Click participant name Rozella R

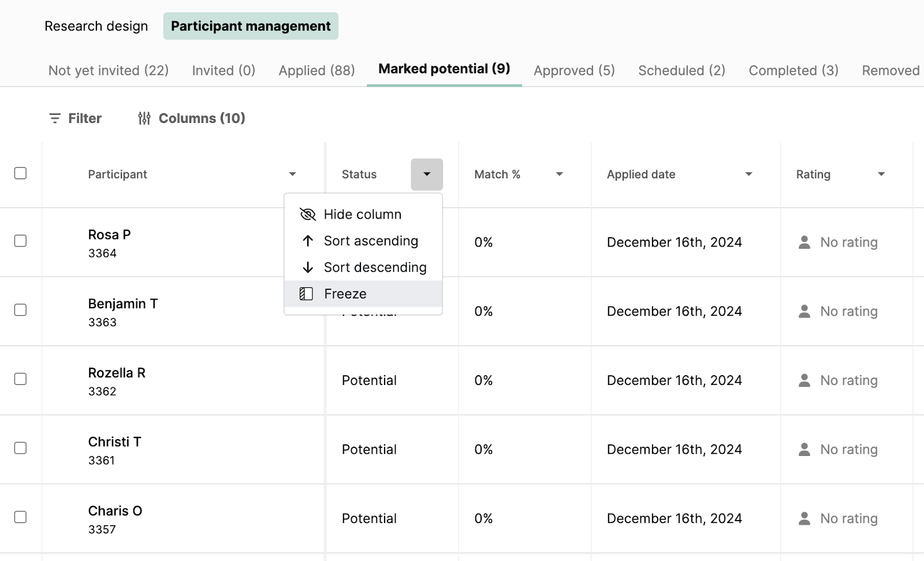click(x=117, y=373)
